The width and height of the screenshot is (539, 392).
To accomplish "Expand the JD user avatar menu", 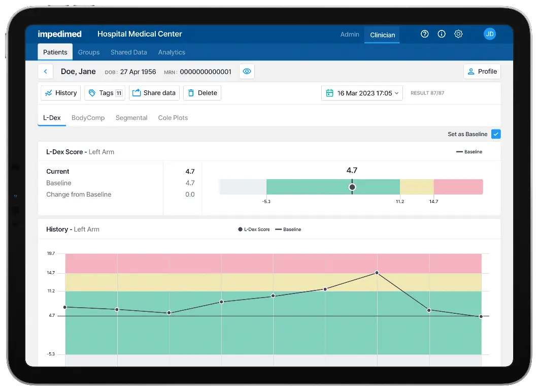I will point(490,34).
